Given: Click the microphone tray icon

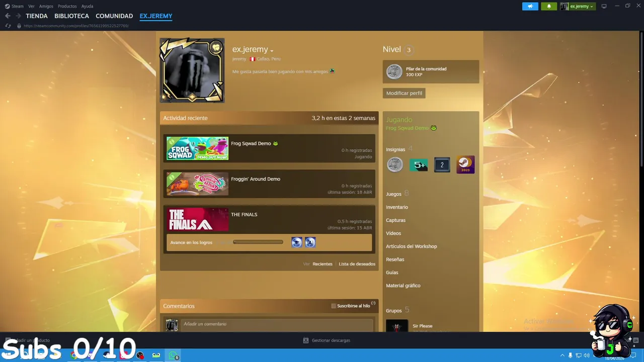Looking at the screenshot, I should (570, 355).
